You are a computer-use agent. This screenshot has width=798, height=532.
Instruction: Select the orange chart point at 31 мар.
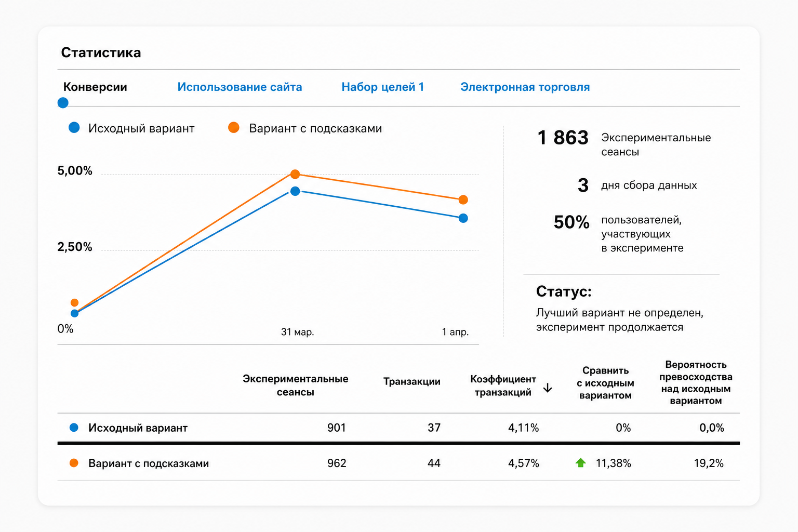295,174
